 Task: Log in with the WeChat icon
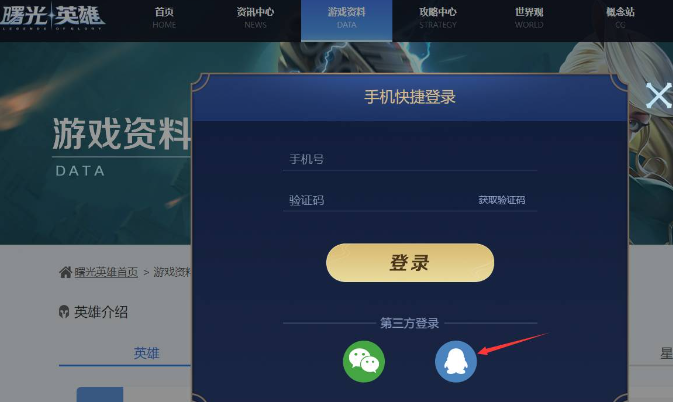click(364, 361)
